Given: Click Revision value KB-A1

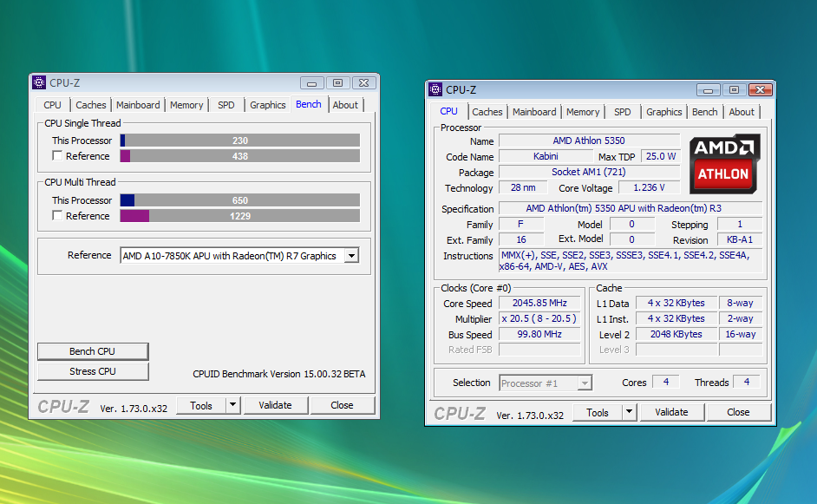Looking at the screenshot, I should [740, 239].
